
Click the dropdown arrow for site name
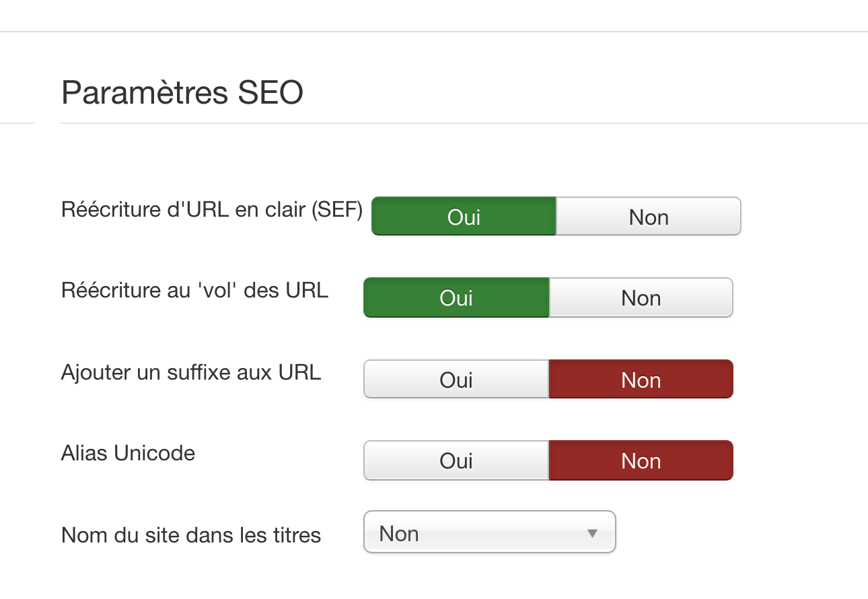pyautogui.click(x=592, y=534)
